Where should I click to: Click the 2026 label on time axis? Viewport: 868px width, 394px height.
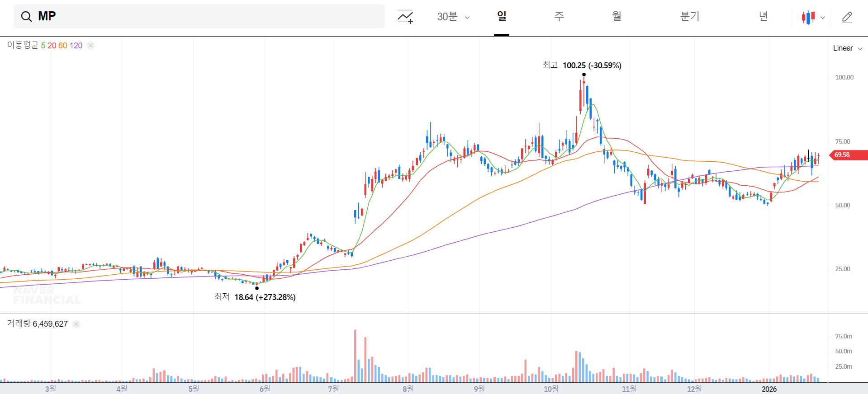(x=769, y=389)
